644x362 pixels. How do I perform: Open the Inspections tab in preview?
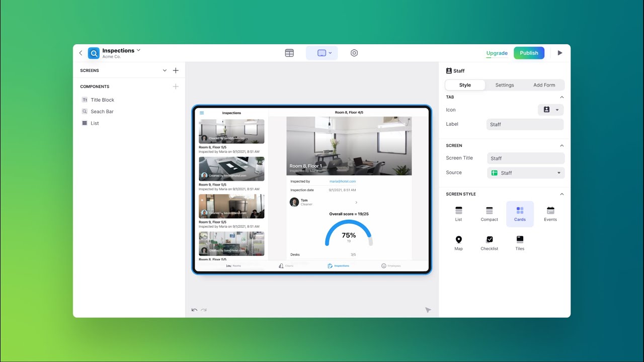[x=338, y=265]
